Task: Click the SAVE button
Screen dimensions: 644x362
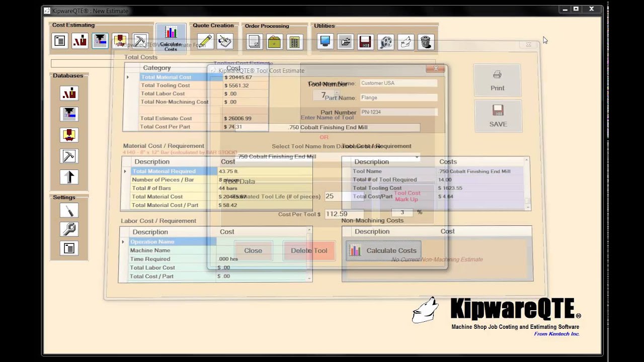Action: point(498,116)
